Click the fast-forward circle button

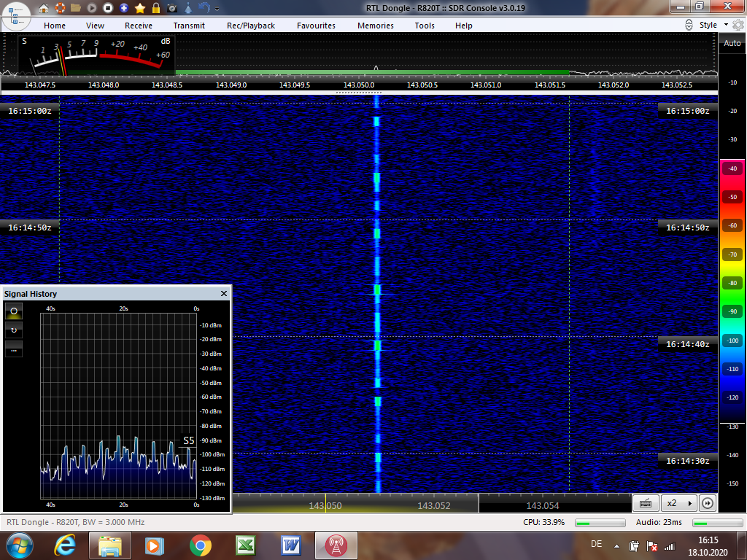708,503
